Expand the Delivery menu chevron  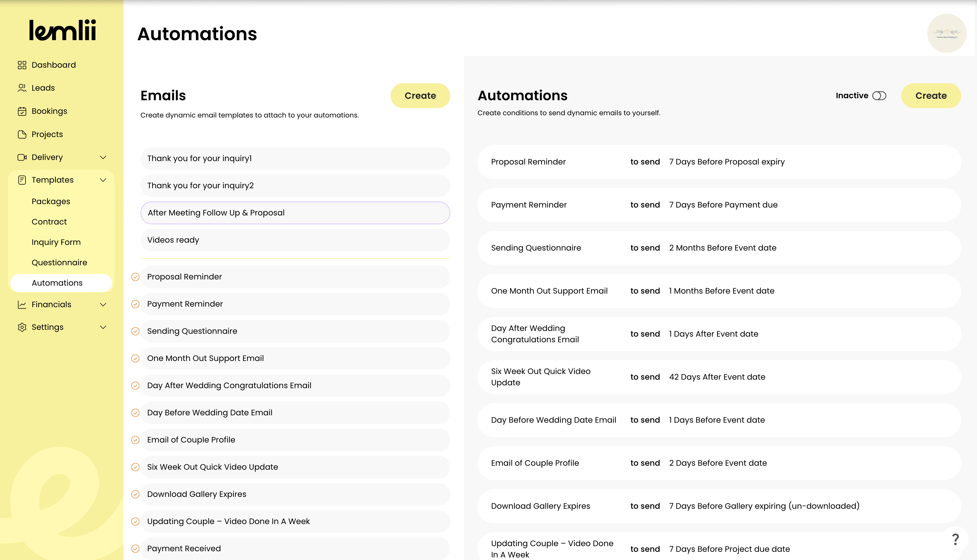pos(103,157)
